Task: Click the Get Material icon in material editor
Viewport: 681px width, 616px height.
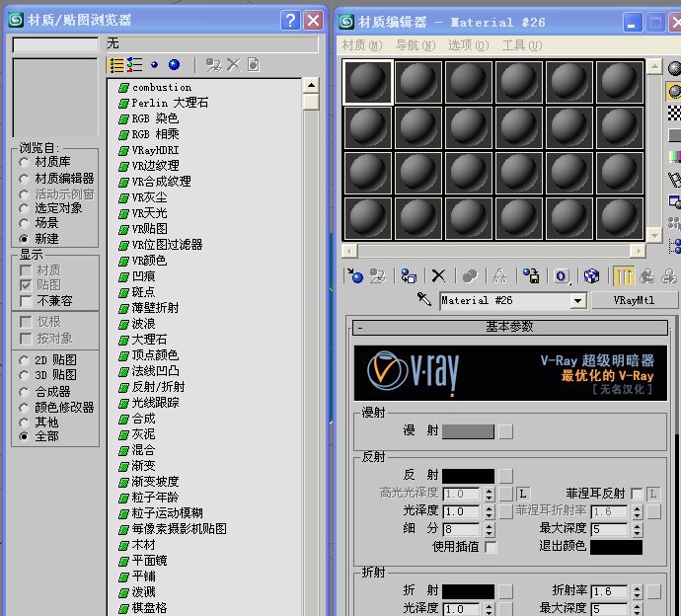Action: [x=355, y=275]
